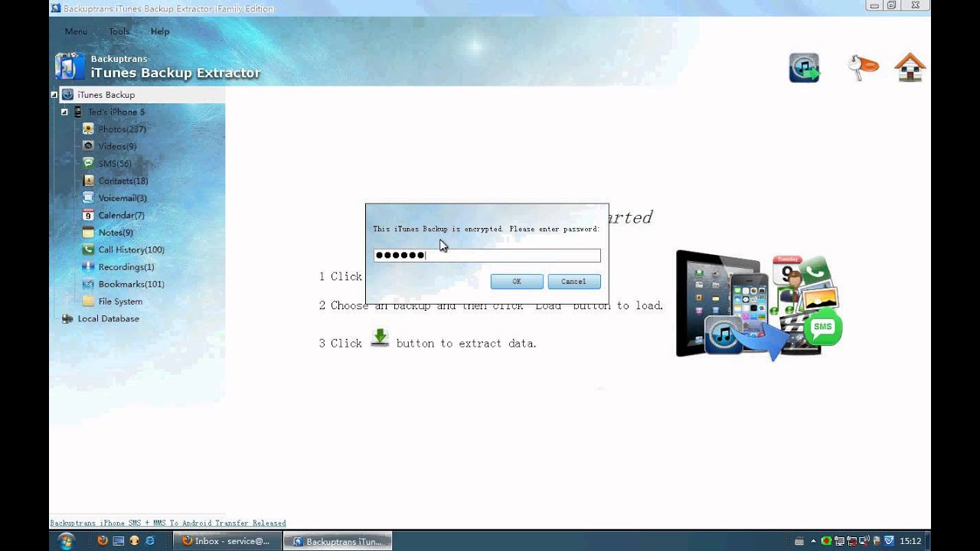Click the Local Database icon

(x=67, y=318)
